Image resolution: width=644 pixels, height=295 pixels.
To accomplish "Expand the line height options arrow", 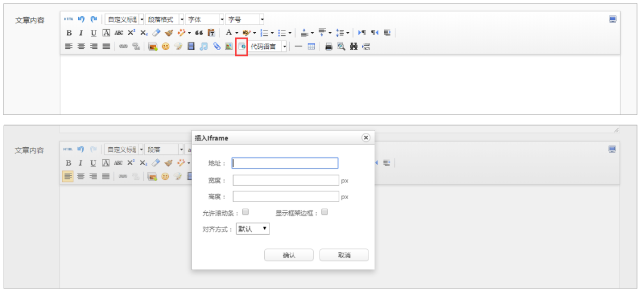I will coord(348,33).
